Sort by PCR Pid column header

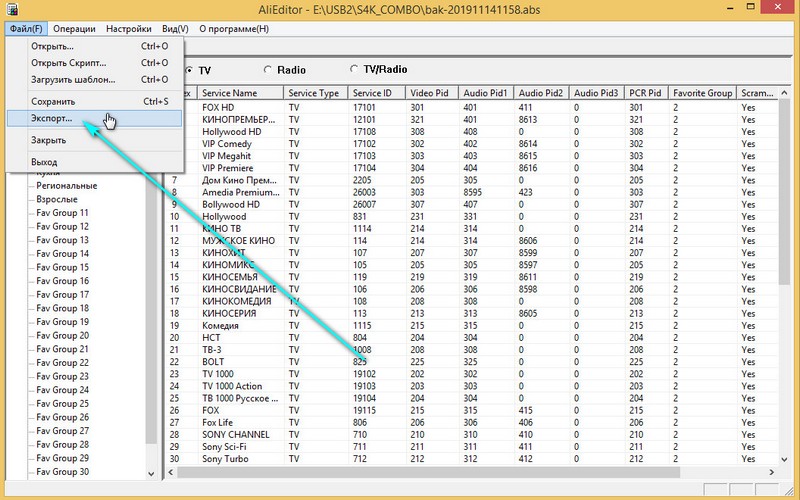646,93
